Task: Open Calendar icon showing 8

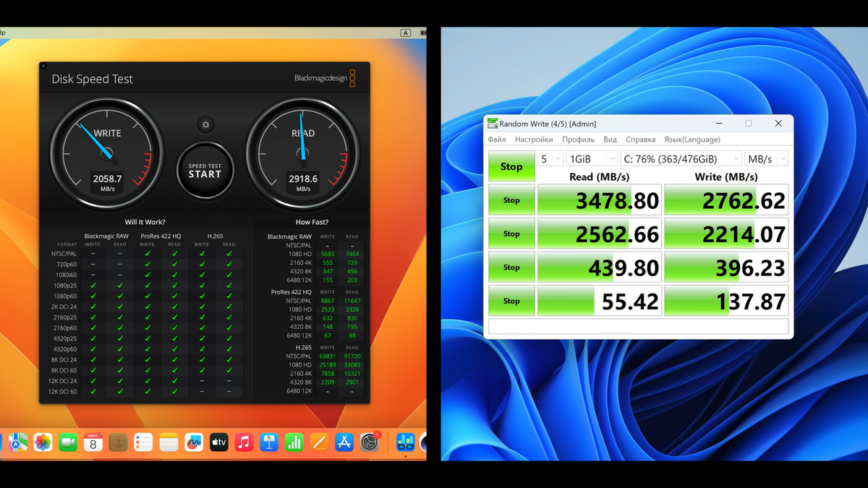Action: pyautogui.click(x=93, y=442)
